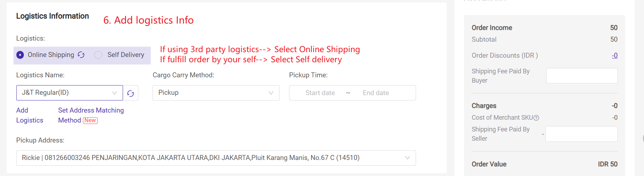
Task: Click the Logistics Information heading
Action: point(53,16)
